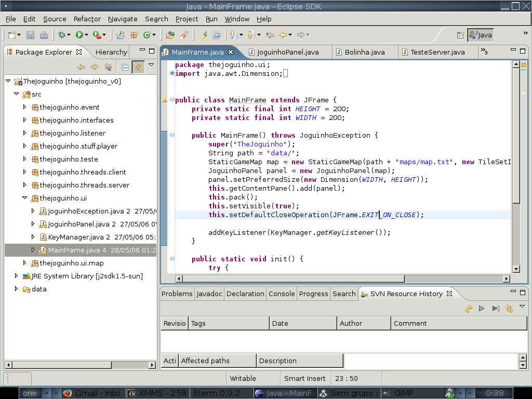532x399 pixels.
Task: Click the Previous Annotation icon
Action: (251, 35)
